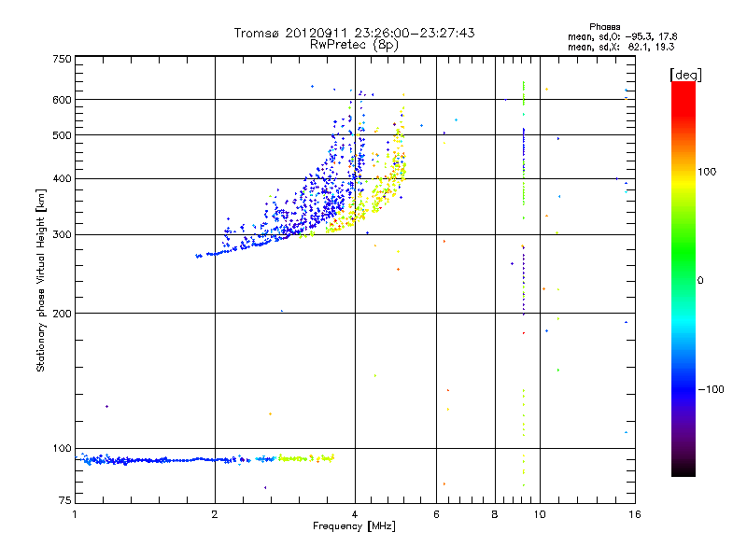
Task: Click the y-axis tick label '400'
Action: click(62, 178)
